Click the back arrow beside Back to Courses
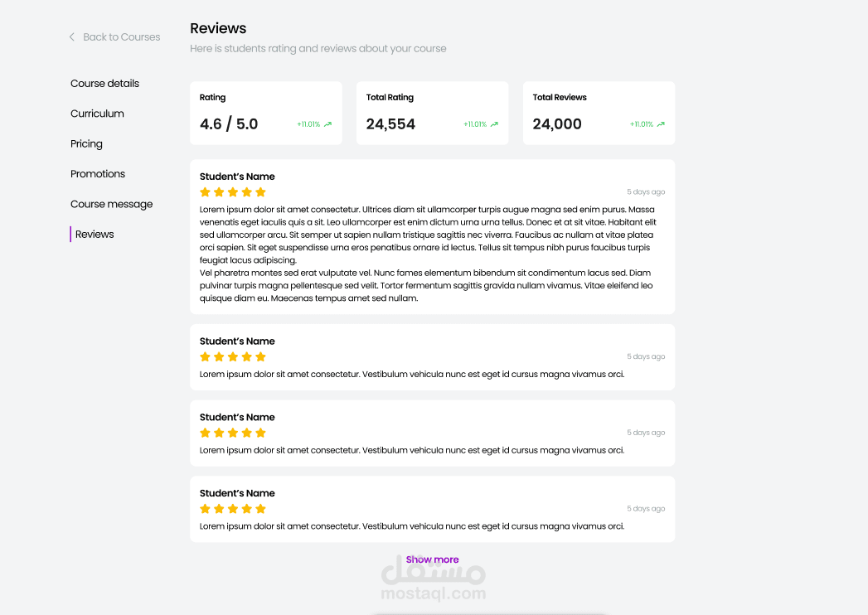 coord(72,37)
